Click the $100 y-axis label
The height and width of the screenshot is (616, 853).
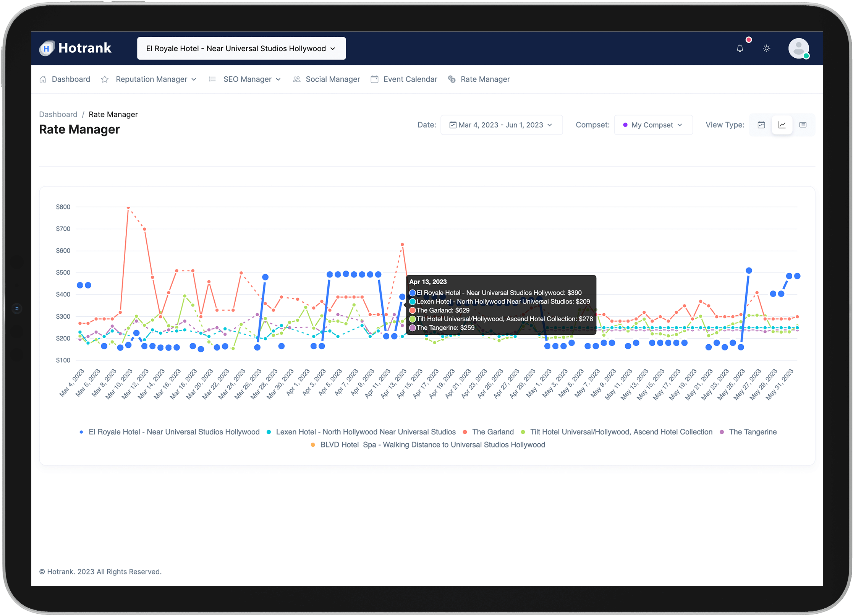point(63,360)
